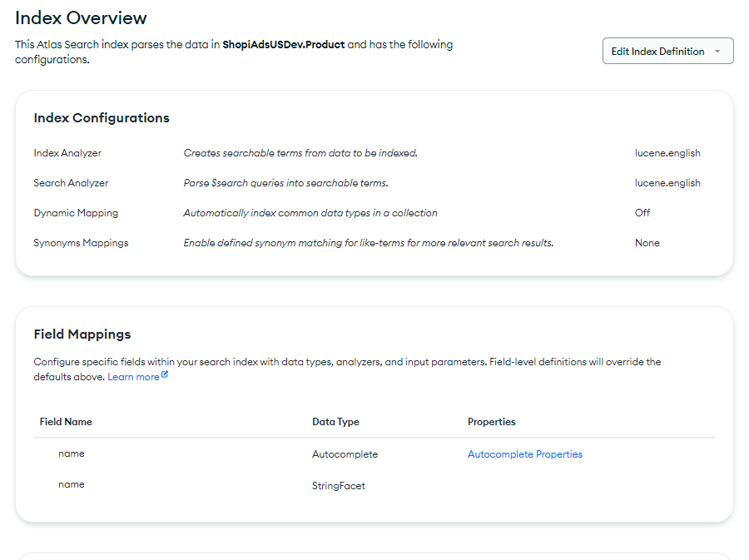Click the Synonyms Mappings None value

(x=647, y=243)
